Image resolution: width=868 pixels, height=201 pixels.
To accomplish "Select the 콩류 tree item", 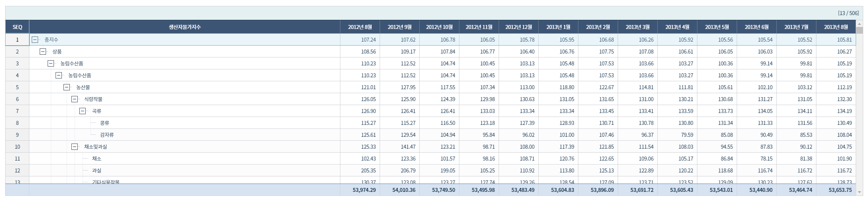I will click(x=105, y=123).
